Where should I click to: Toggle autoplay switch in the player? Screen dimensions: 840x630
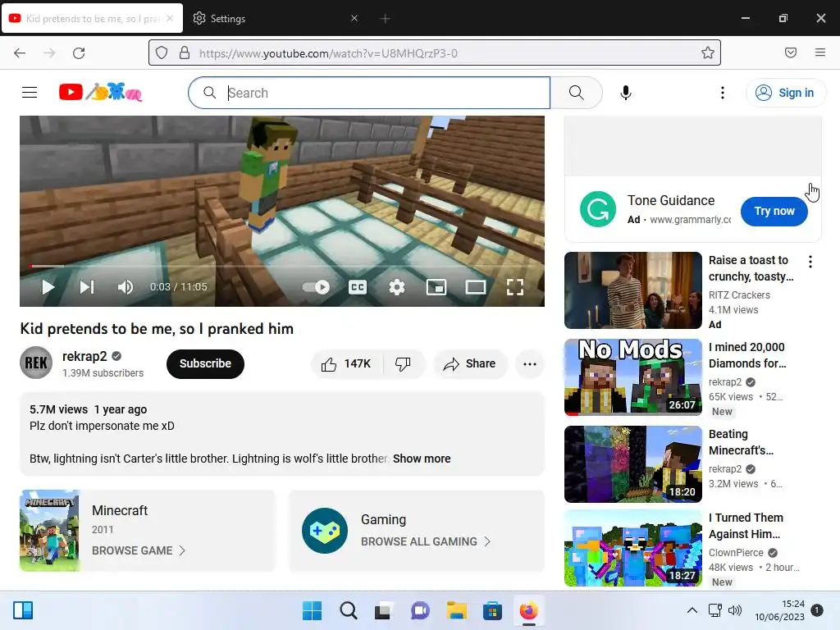coord(316,287)
